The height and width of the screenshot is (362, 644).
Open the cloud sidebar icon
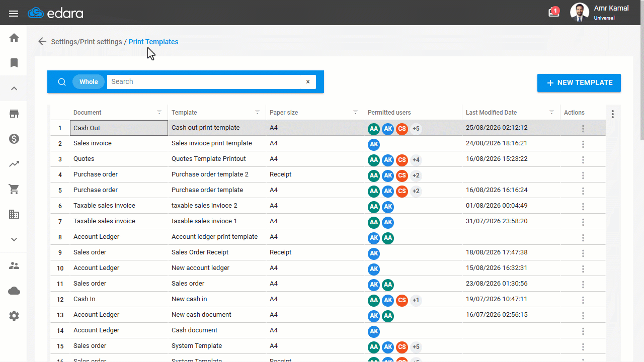click(x=14, y=291)
